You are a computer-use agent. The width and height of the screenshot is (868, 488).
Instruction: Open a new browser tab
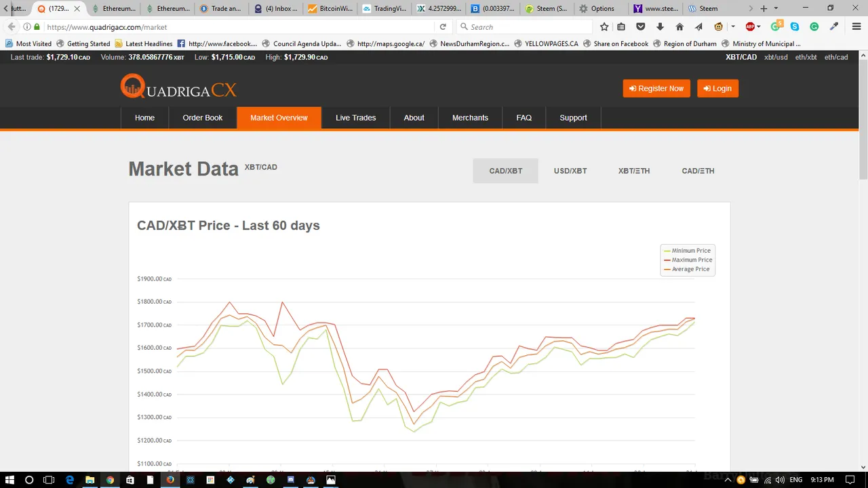pos(764,9)
